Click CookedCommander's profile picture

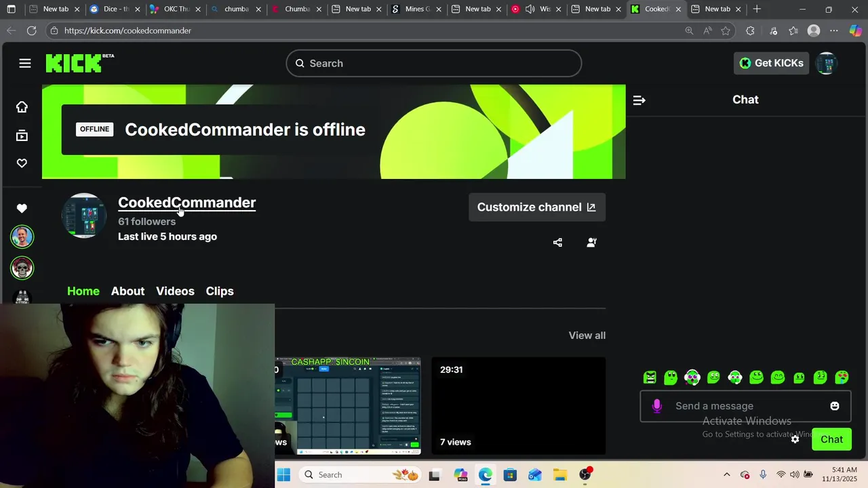tap(84, 216)
